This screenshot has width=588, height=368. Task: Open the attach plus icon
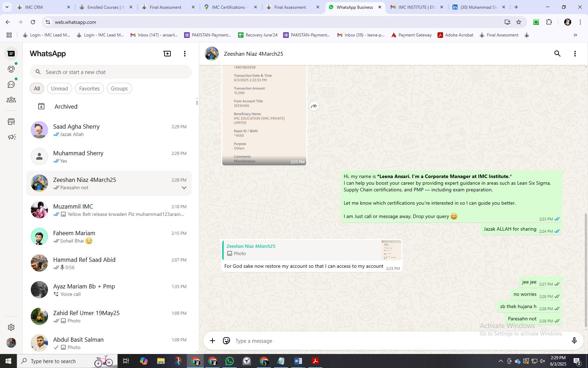tap(212, 341)
